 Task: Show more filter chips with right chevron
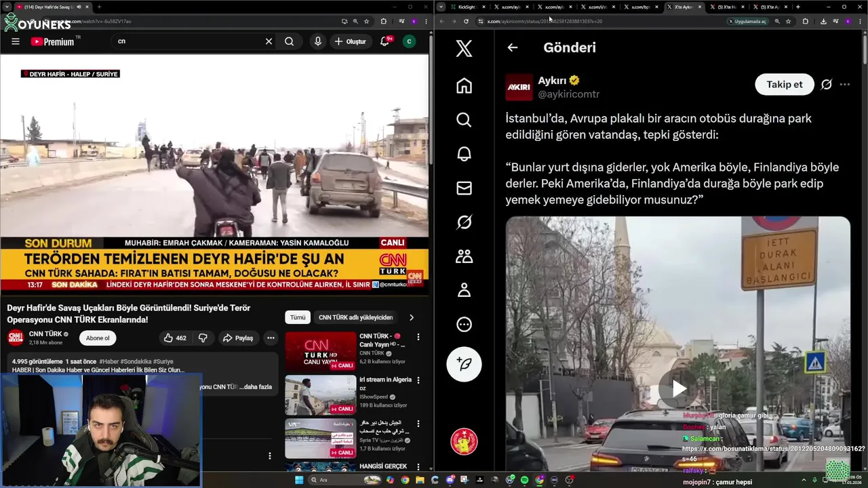click(412, 317)
